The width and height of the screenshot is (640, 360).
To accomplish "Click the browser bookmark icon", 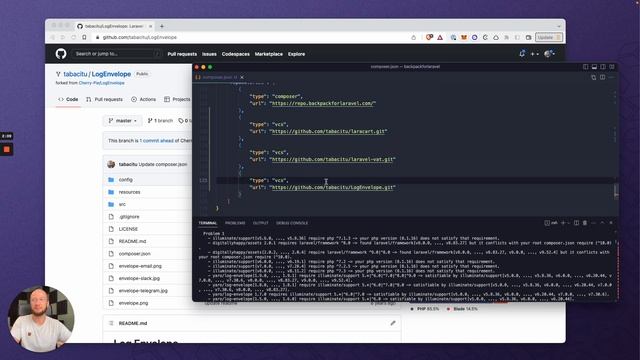I will coord(84,37).
